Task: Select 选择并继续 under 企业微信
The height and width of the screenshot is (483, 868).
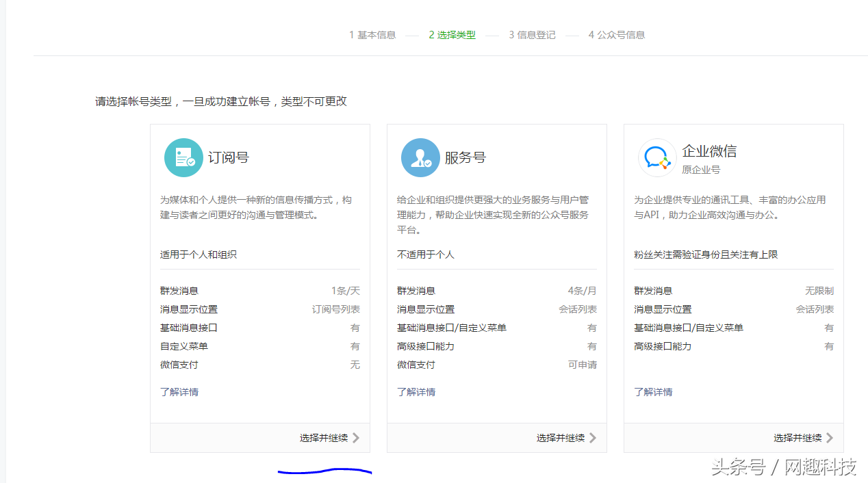Action: tap(797, 438)
